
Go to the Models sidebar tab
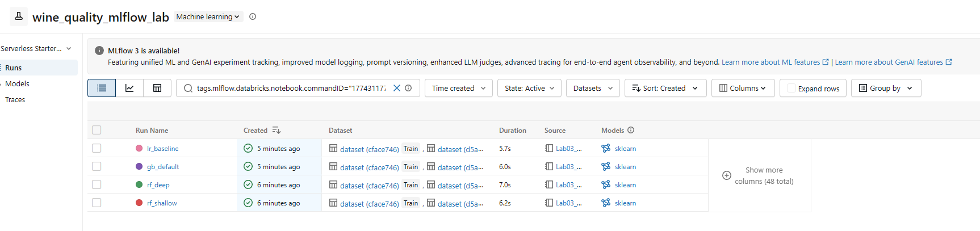click(x=17, y=83)
